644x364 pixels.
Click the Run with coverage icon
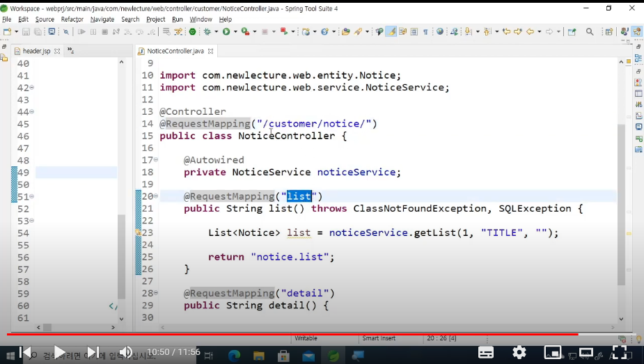pos(246,31)
